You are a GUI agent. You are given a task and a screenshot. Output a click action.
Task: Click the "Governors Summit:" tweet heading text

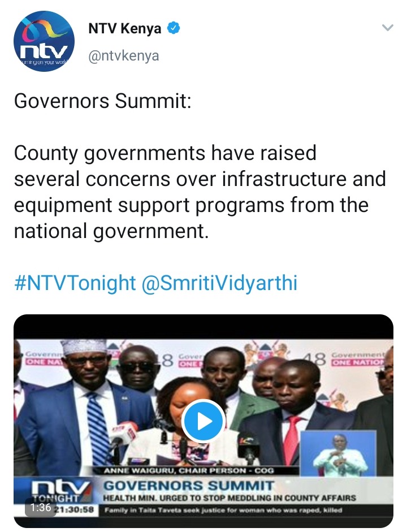(103, 101)
